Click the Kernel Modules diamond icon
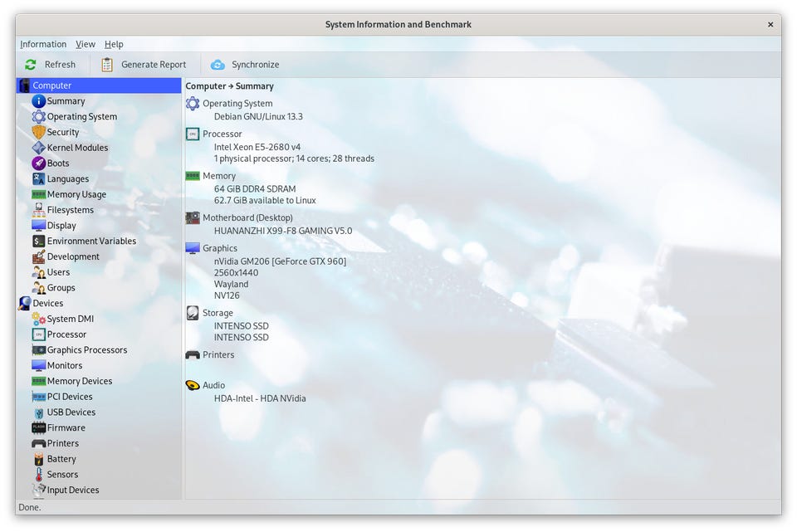This screenshot has height=532, width=797. (x=39, y=148)
